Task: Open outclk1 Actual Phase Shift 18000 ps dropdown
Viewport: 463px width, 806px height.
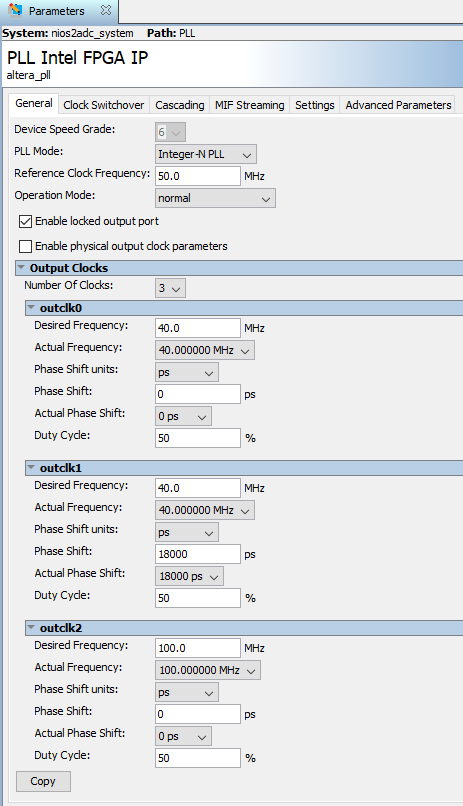Action: (189, 576)
